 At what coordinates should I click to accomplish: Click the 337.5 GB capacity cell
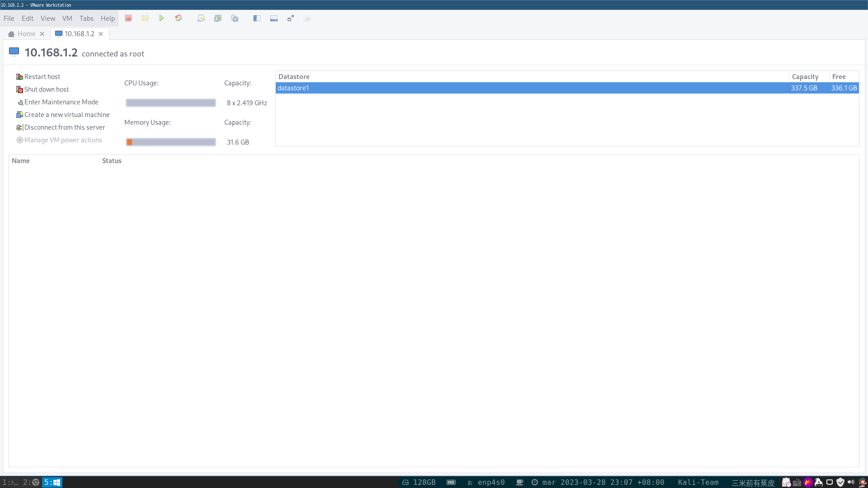pyautogui.click(x=804, y=88)
